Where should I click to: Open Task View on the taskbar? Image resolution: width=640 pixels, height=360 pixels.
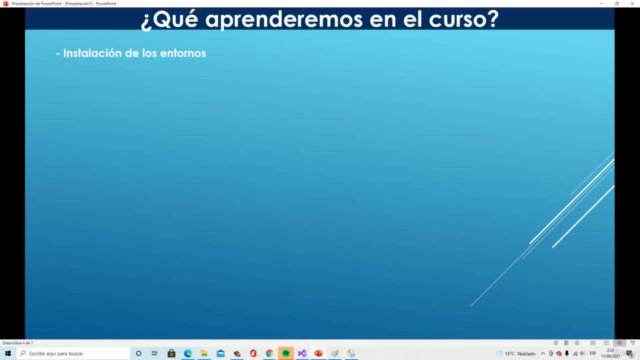tap(155, 353)
